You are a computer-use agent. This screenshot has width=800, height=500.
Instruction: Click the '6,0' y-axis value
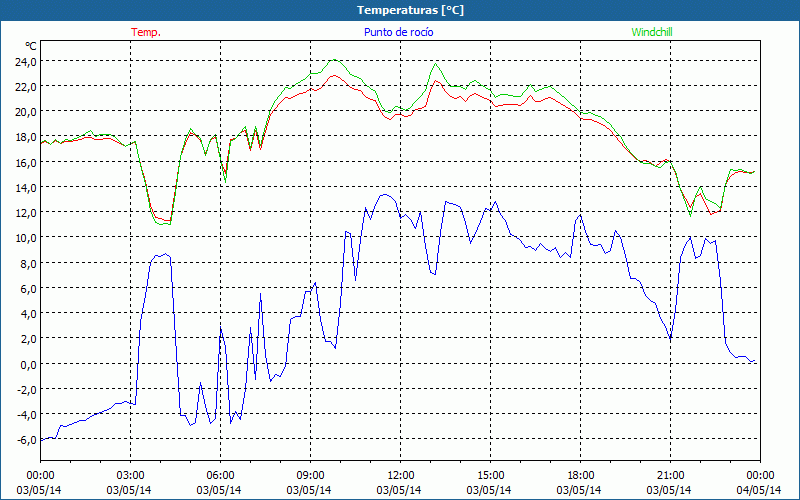(x=29, y=289)
